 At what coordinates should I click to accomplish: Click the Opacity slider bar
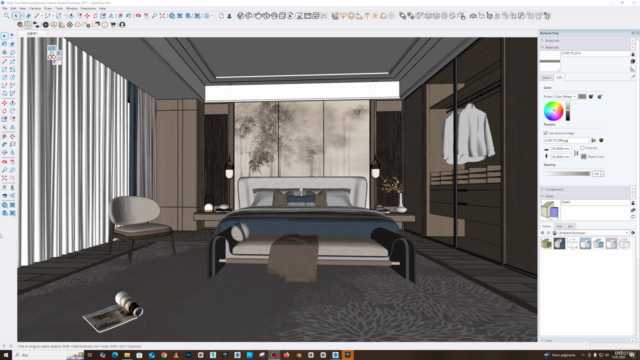click(x=567, y=174)
